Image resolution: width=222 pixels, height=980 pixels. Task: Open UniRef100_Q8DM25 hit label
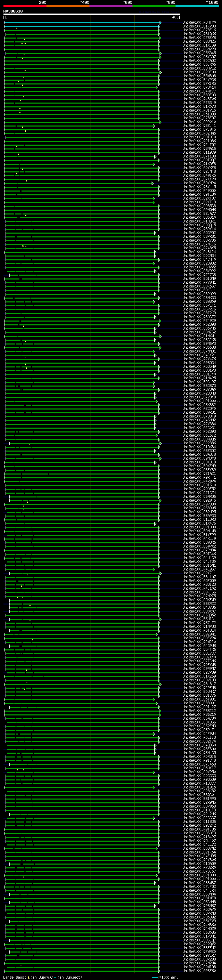(x=199, y=42)
